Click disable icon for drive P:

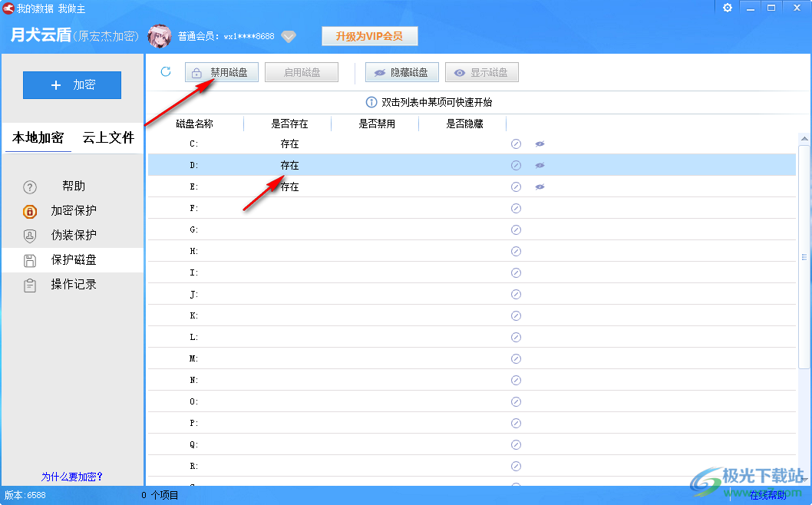tap(516, 423)
